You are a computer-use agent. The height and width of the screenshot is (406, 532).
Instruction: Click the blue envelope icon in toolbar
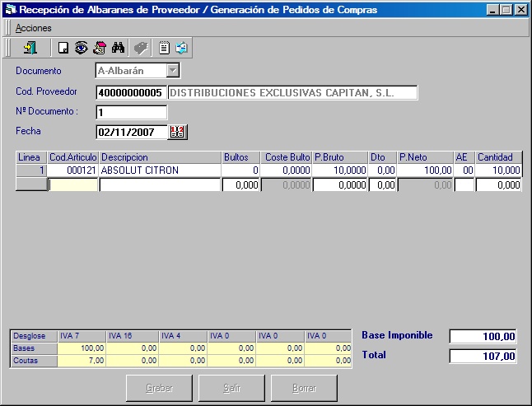tap(181, 48)
